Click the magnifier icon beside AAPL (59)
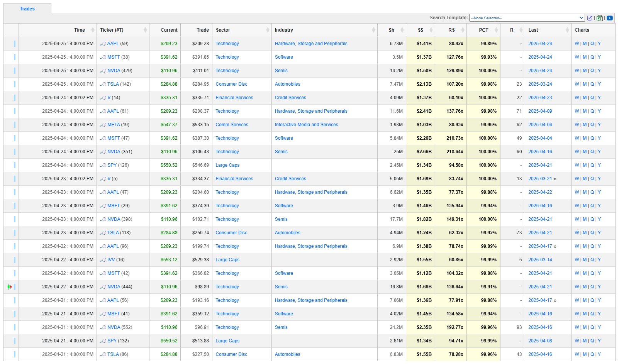619x364 pixels. 103,44
